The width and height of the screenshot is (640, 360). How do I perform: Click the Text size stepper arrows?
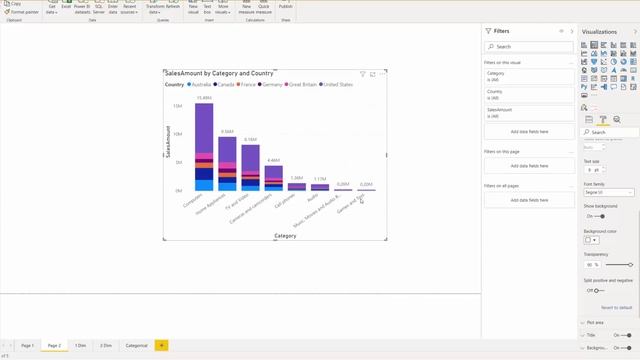[604, 169]
